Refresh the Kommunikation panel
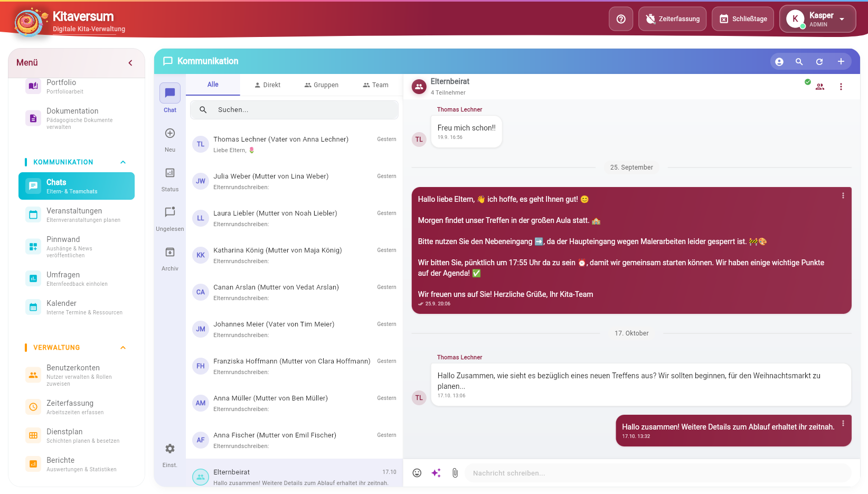This screenshot has width=868, height=494. click(x=819, y=62)
